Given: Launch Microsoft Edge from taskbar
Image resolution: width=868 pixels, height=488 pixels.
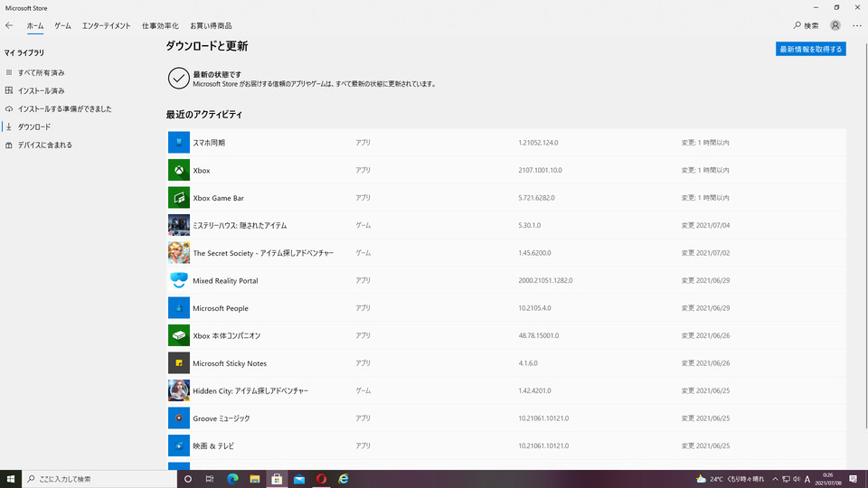Looking at the screenshot, I should [x=232, y=479].
